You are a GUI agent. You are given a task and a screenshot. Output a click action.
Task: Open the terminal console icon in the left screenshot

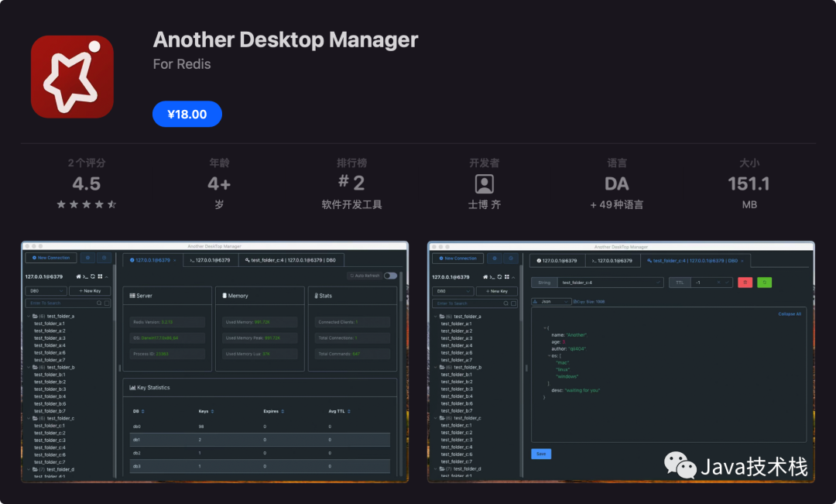pos(85,276)
